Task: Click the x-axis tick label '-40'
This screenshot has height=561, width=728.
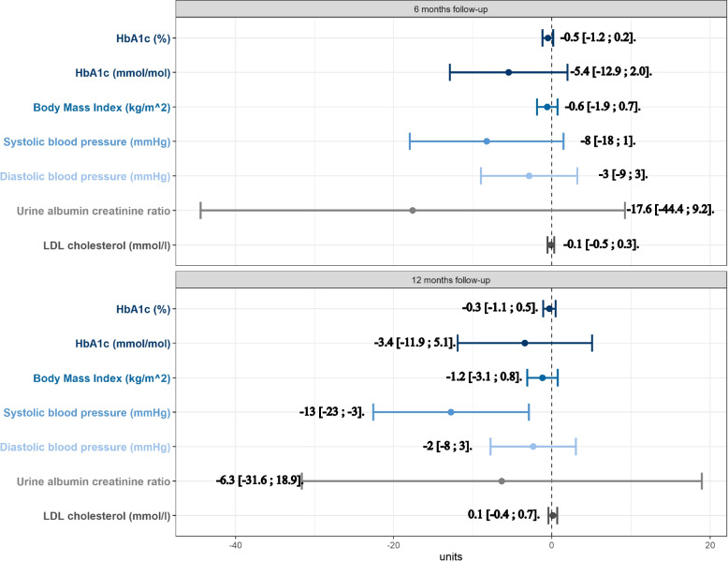Action: click(236, 545)
